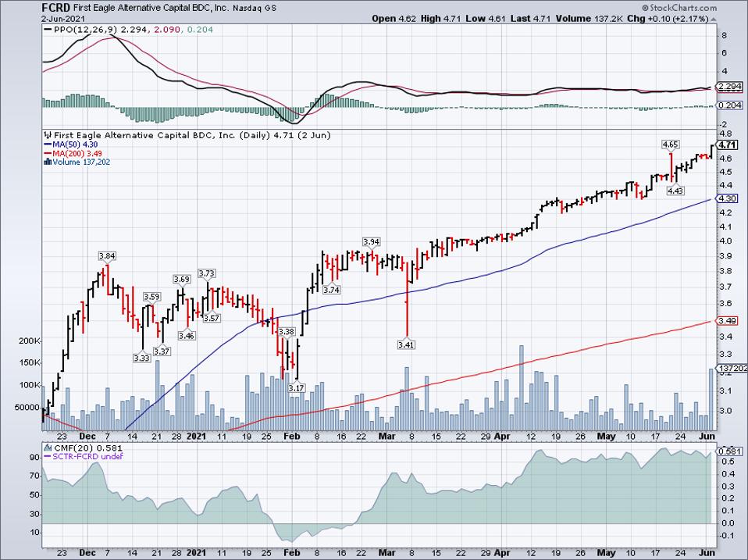Image resolution: width=748 pixels, height=560 pixels.
Task: Click the SCTR-FCRD undef legend entry
Action: point(87,456)
